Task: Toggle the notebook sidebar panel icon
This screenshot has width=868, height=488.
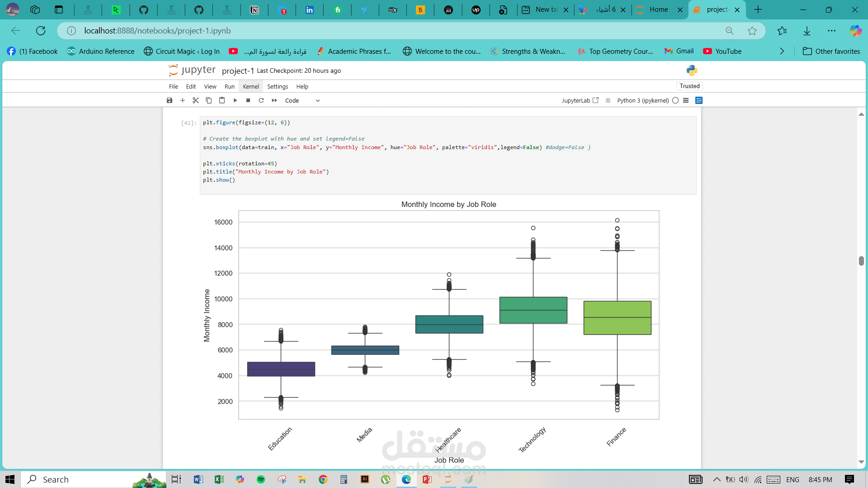Action: (699, 100)
